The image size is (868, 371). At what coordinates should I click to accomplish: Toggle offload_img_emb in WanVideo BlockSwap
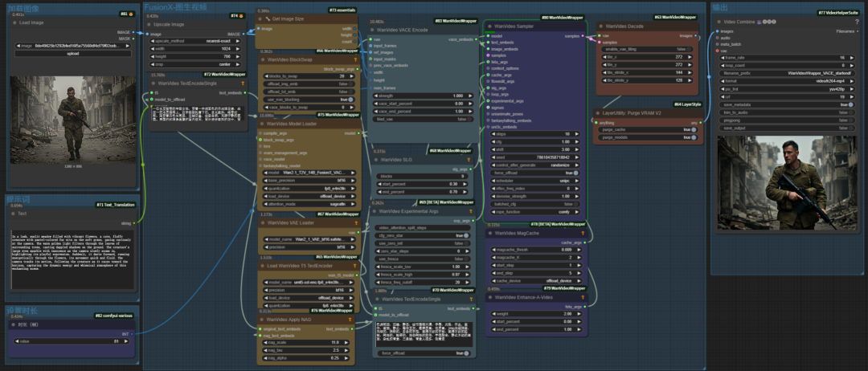pos(309,84)
